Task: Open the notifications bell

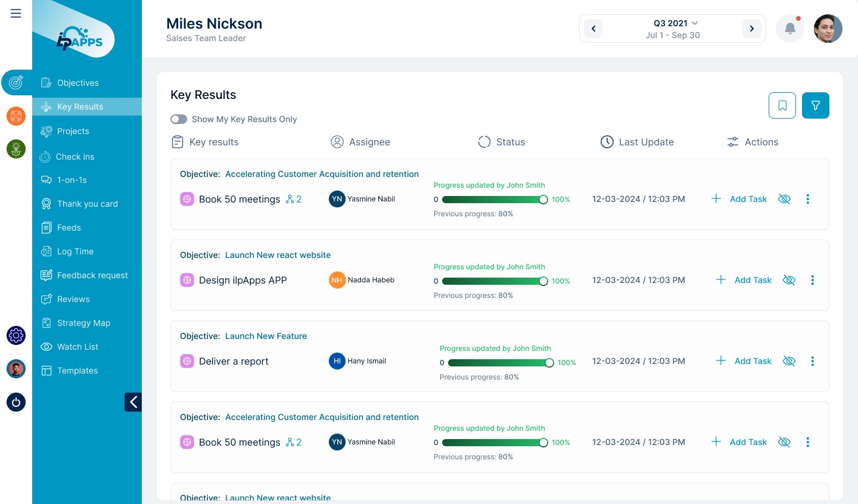Action: tap(790, 29)
